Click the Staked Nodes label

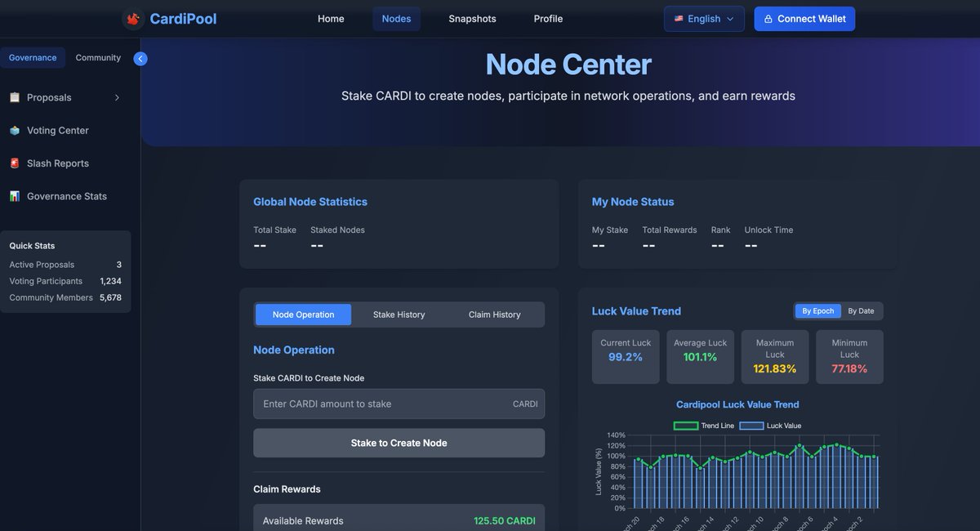[337, 230]
